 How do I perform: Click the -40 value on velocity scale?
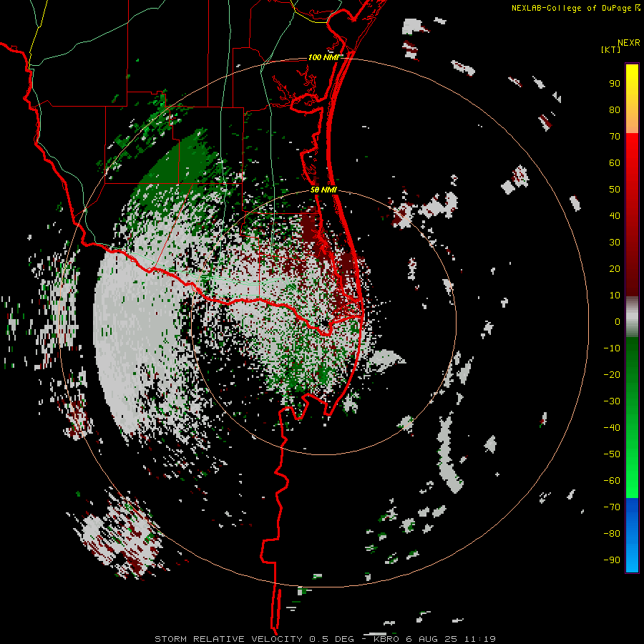612,428
